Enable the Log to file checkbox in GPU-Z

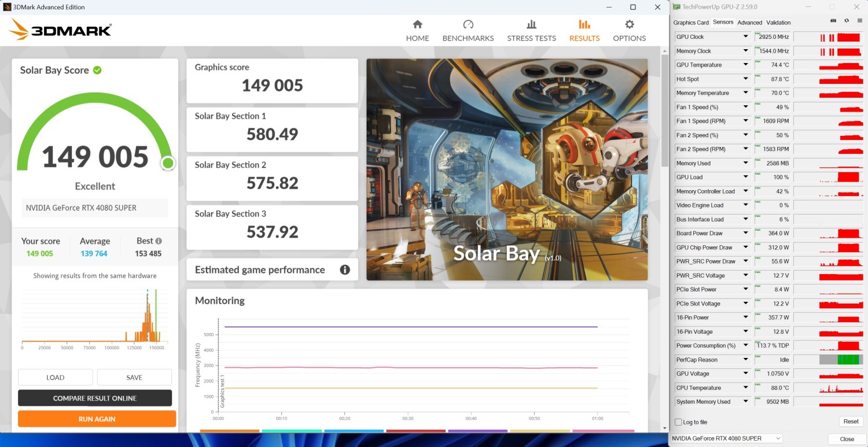679,422
